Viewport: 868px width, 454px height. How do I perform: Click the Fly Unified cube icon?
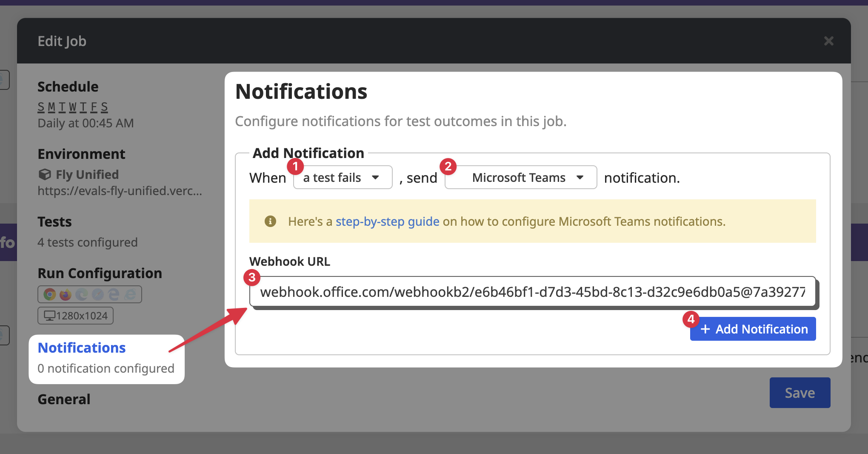coord(45,175)
